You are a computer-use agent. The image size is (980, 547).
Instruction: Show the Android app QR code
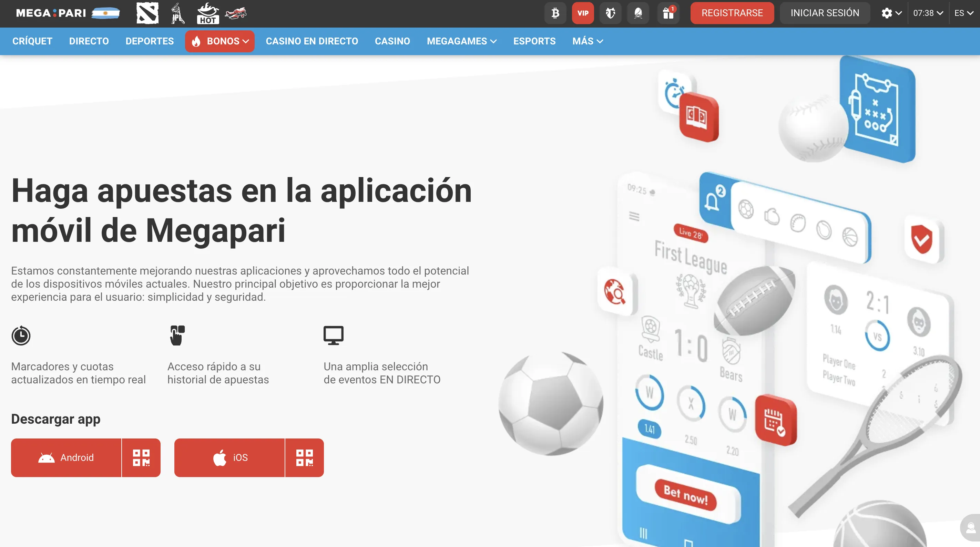point(142,457)
